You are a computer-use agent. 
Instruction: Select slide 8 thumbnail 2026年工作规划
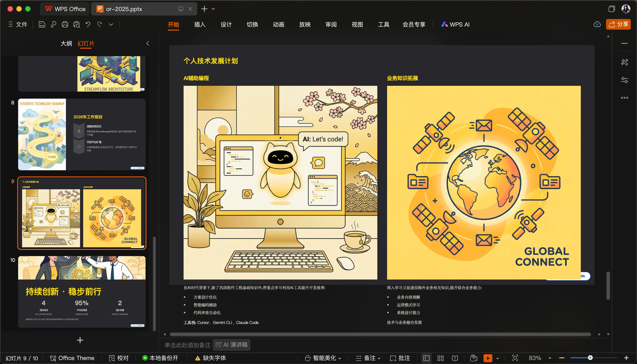[82, 134]
